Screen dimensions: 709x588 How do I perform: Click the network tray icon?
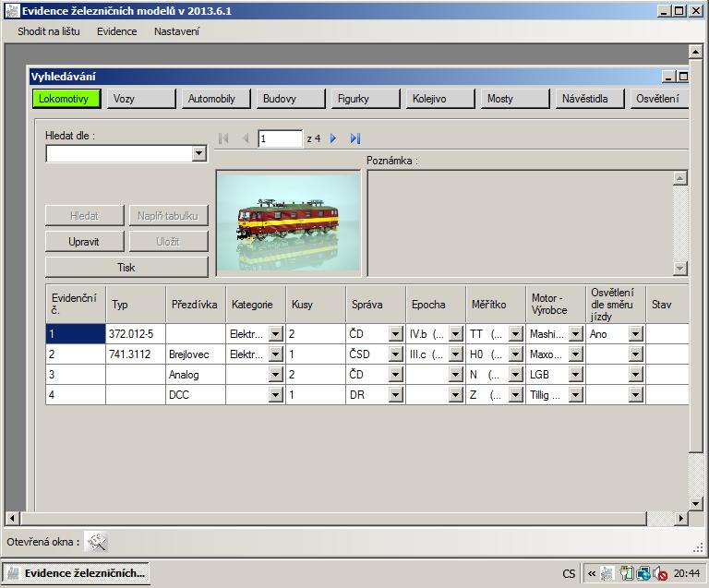coord(643,573)
